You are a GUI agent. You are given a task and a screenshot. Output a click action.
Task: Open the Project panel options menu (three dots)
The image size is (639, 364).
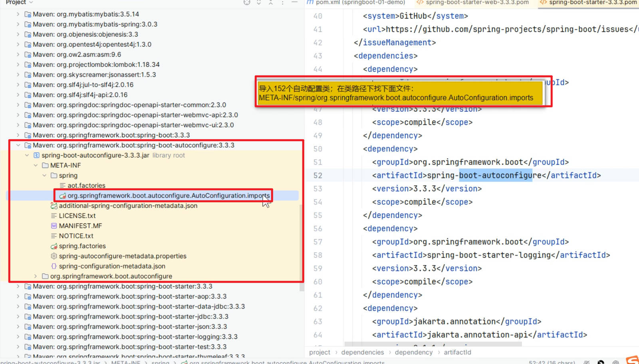click(282, 2)
